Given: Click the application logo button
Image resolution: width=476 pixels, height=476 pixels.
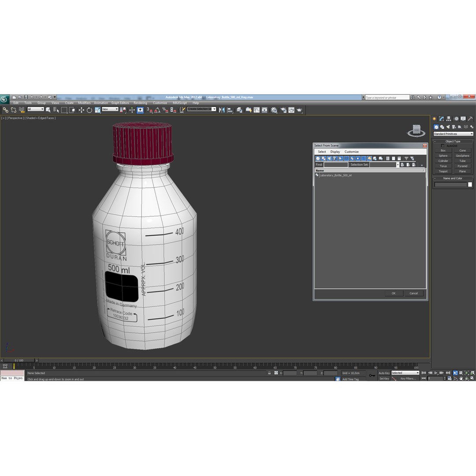Looking at the screenshot, I should click(4, 99).
